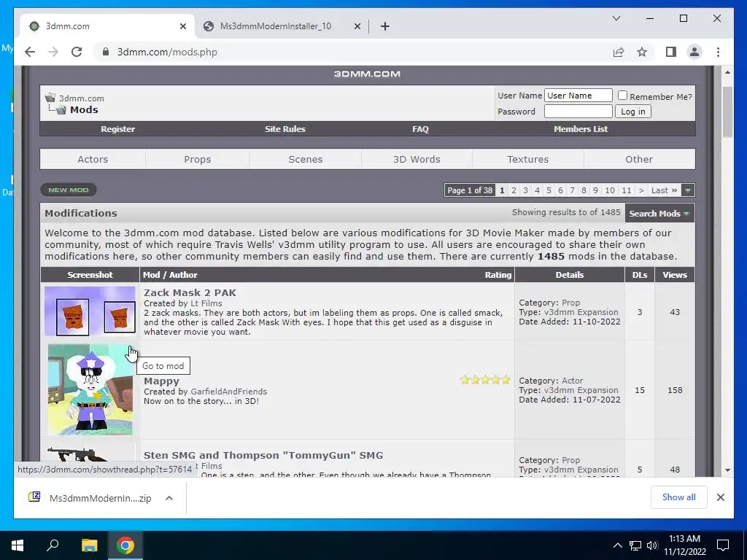Viewport: 747px width, 560px height.
Task: Click the Password input field
Action: [578, 112]
